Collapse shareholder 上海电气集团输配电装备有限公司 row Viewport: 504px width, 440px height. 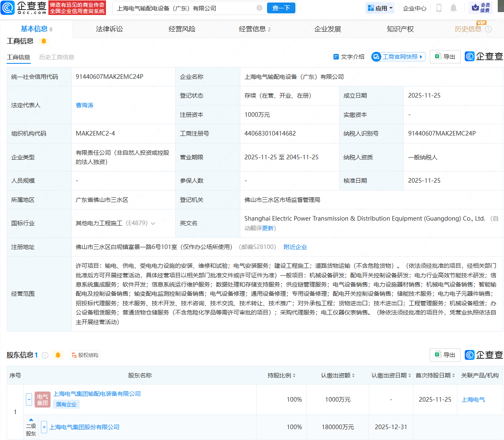tap(29, 399)
